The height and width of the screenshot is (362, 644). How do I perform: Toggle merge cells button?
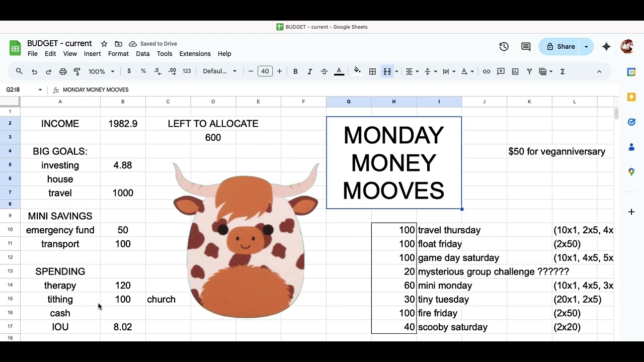pyautogui.click(x=387, y=71)
